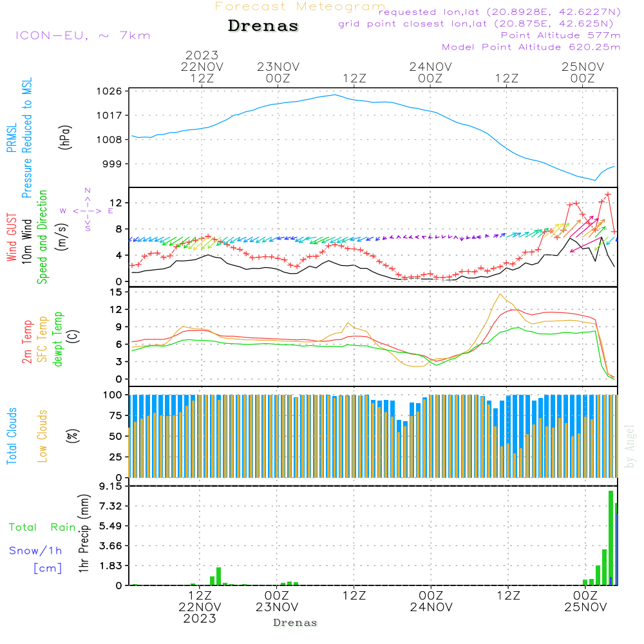Viewport: 644px width, 644px height.
Task: Click the Wind GUST legend label
Action: (x=12, y=238)
